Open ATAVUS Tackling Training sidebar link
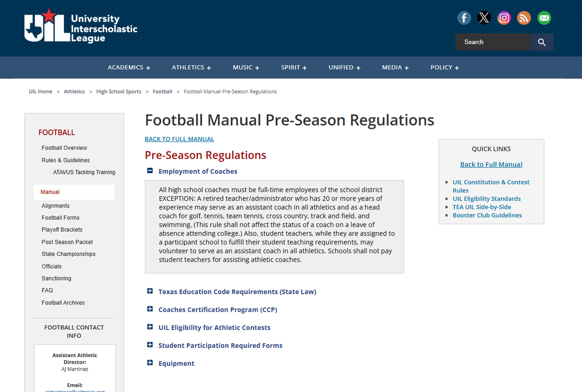Screen dimensions: 582x392 [x=84, y=172]
